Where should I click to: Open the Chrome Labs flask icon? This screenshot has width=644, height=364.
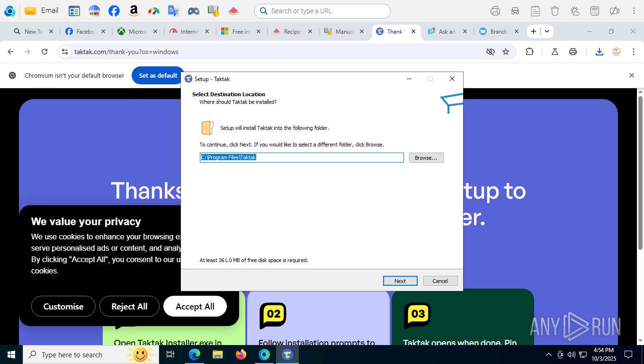(x=555, y=52)
